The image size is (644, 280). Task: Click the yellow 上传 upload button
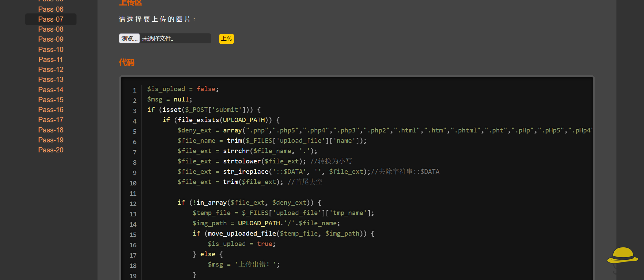226,39
